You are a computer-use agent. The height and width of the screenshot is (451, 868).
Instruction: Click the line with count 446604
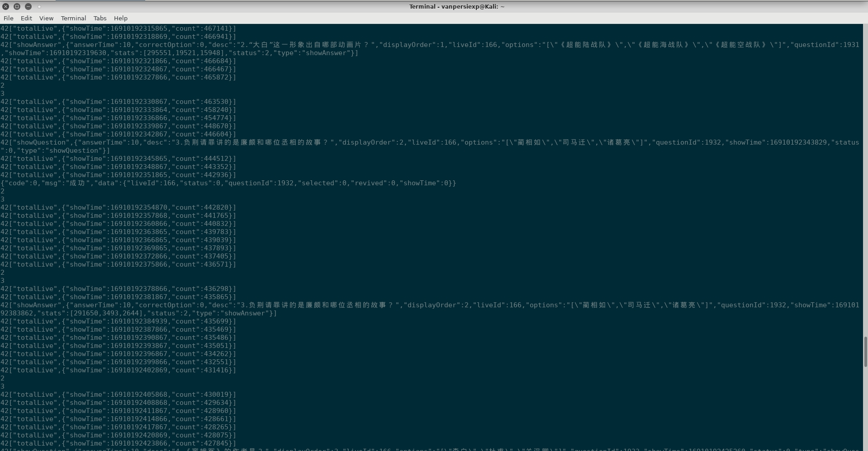(118, 134)
